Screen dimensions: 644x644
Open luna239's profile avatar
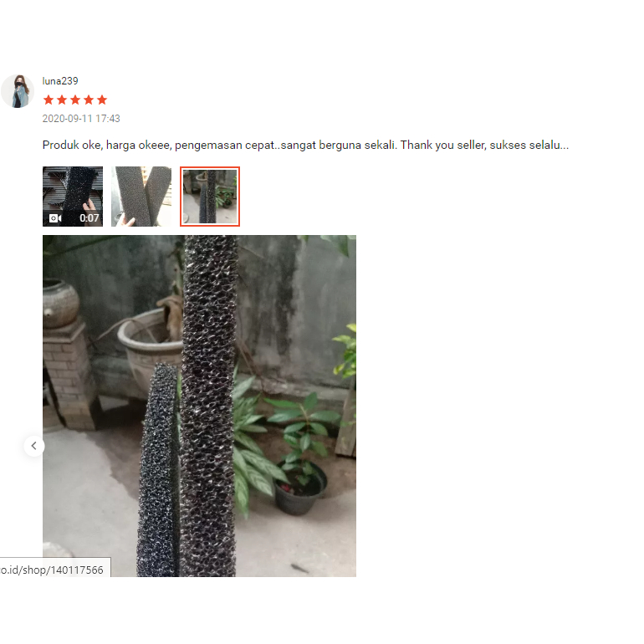point(18,91)
